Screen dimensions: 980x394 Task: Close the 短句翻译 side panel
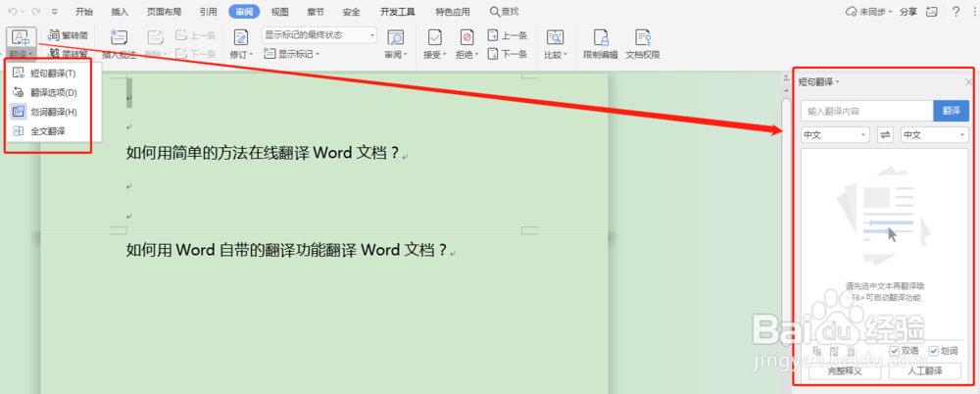tap(968, 82)
